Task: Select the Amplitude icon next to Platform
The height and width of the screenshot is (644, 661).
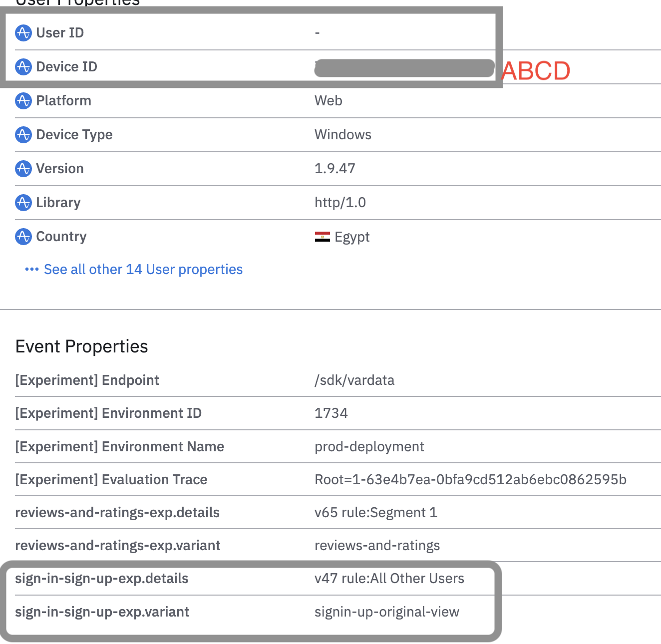Action: [23, 101]
